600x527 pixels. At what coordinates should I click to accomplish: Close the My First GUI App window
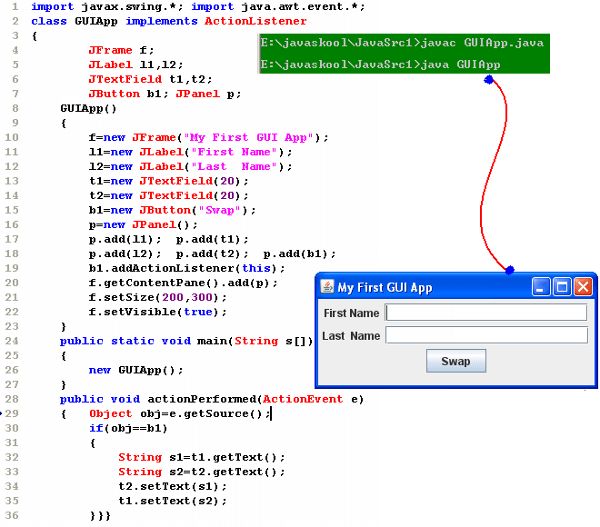(x=583, y=287)
